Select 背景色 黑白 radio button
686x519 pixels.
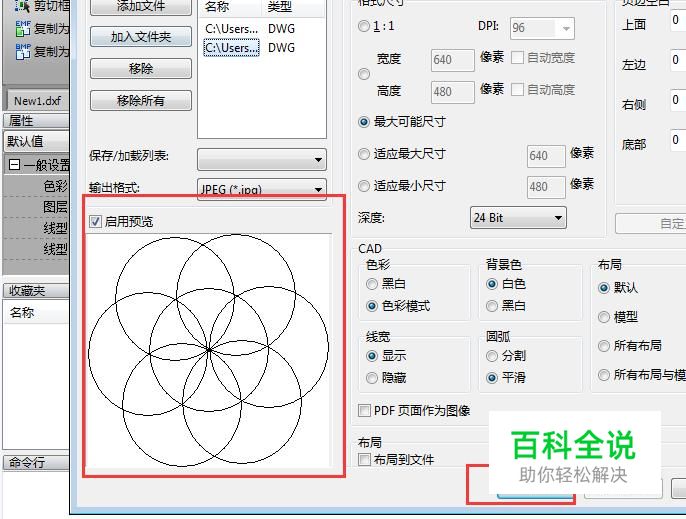(492, 306)
